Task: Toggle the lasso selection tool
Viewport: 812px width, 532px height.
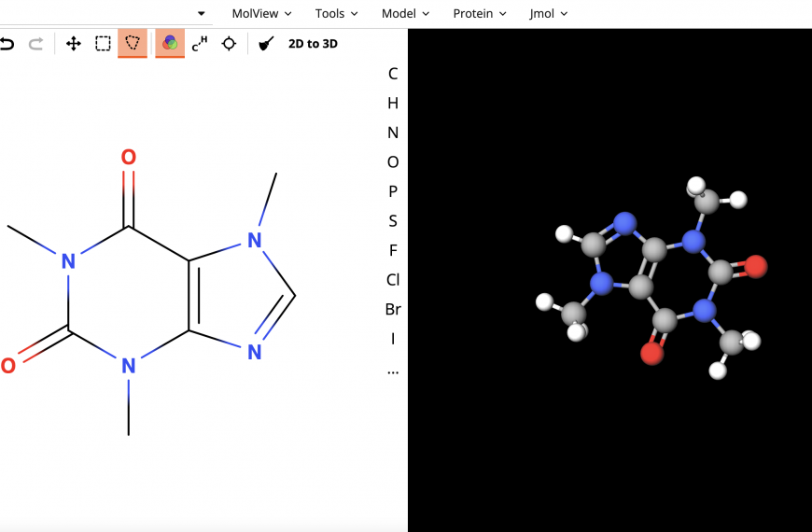Action: pyautogui.click(x=133, y=43)
